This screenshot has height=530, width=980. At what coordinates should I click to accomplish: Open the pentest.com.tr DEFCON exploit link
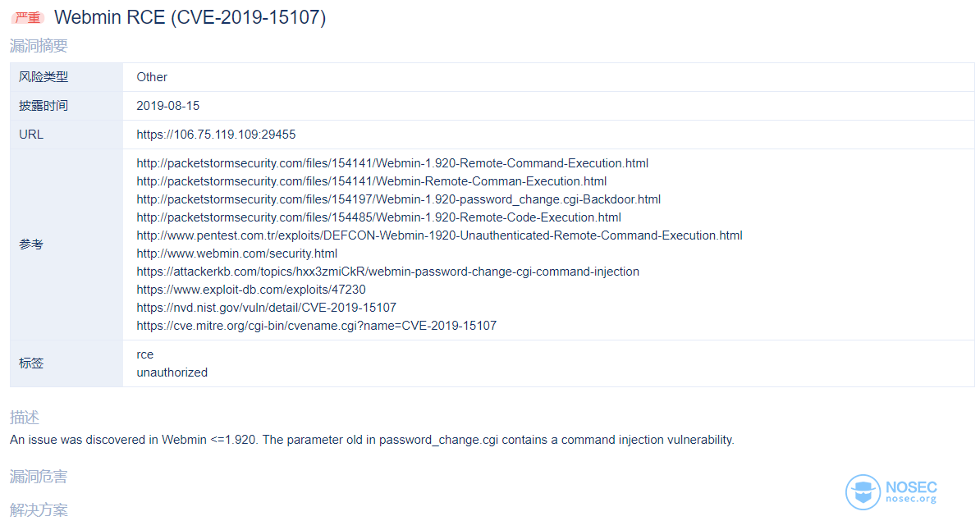pyautogui.click(x=439, y=235)
